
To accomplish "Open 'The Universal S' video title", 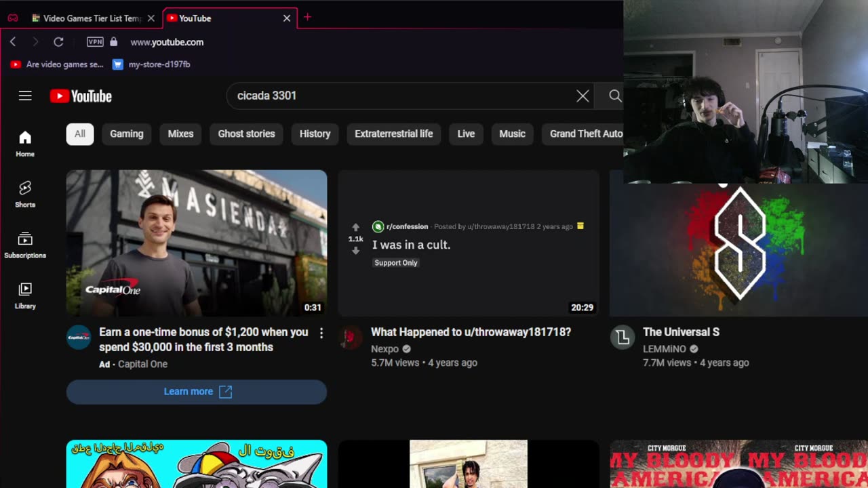I will 681,332.
